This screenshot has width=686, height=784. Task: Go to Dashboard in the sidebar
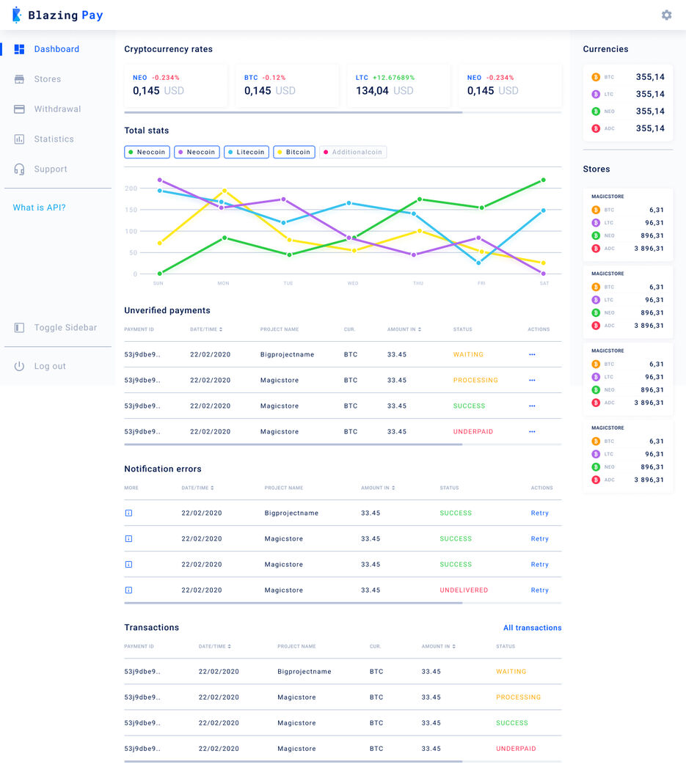pyautogui.click(x=56, y=49)
